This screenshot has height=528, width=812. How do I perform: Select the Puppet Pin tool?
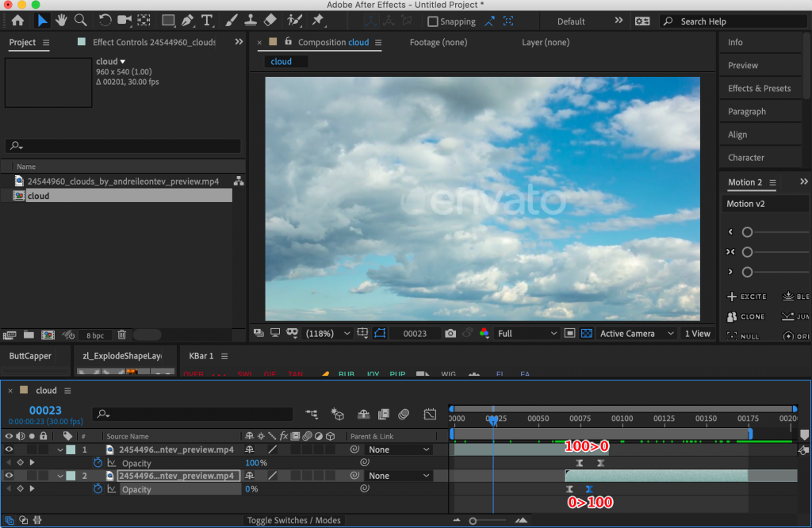coord(318,21)
